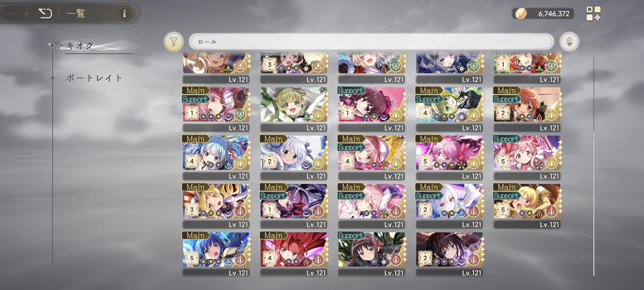Click the 6,746,372 coin balance
The width and height of the screenshot is (644, 290).
click(x=554, y=14)
